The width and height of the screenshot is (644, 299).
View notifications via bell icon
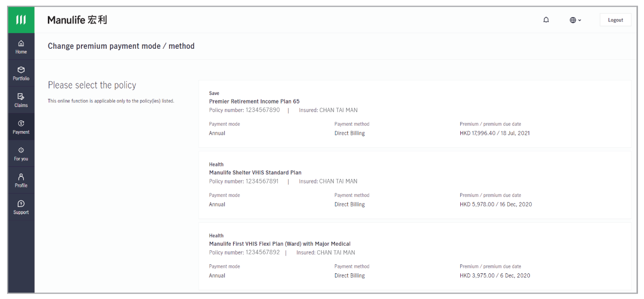pos(546,20)
